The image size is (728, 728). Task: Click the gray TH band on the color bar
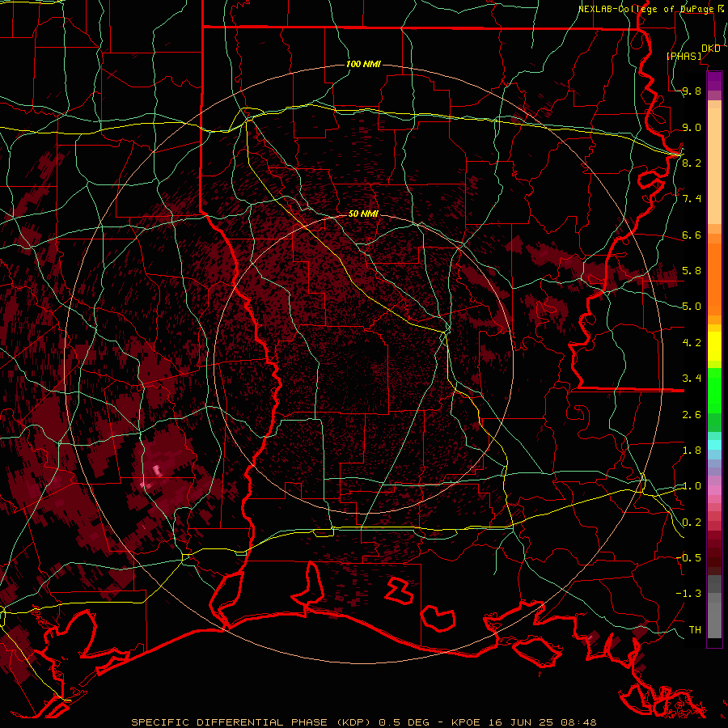tap(714, 622)
